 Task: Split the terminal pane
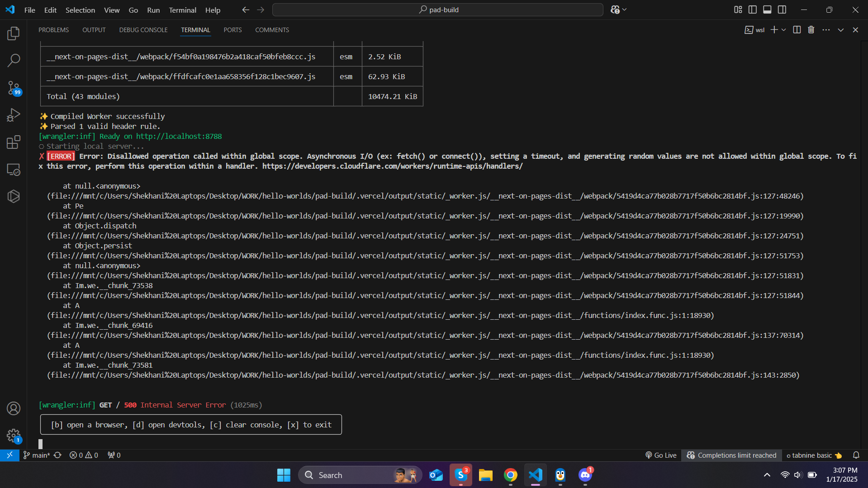click(x=797, y=29)
